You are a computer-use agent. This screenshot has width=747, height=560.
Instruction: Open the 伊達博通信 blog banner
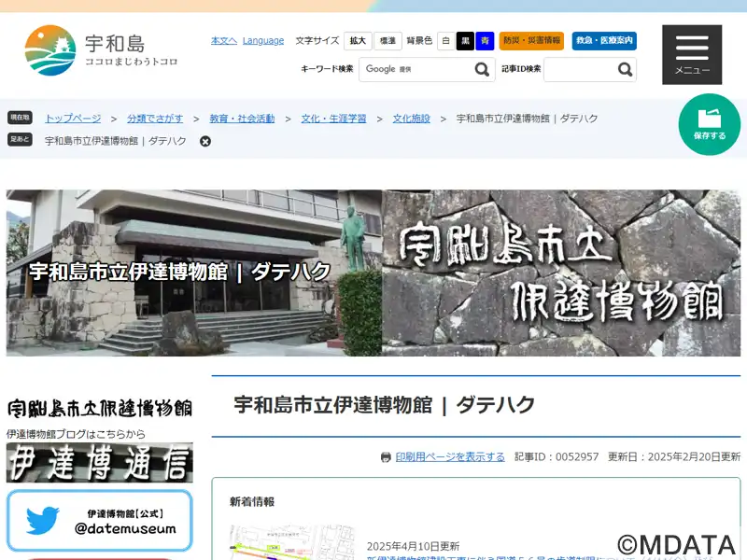coord(100,462)
